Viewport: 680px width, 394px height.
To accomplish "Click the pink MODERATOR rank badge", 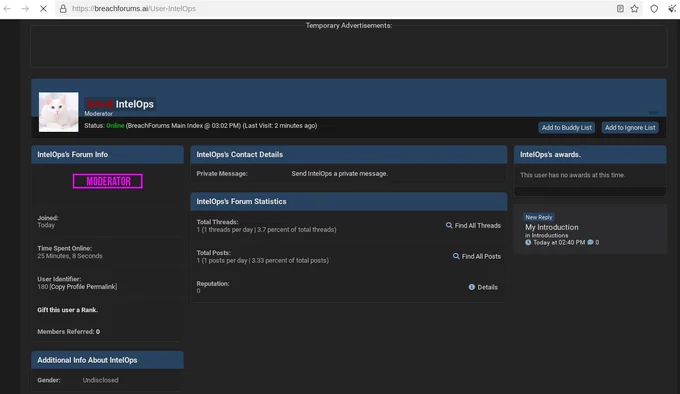I will [108, 181].
